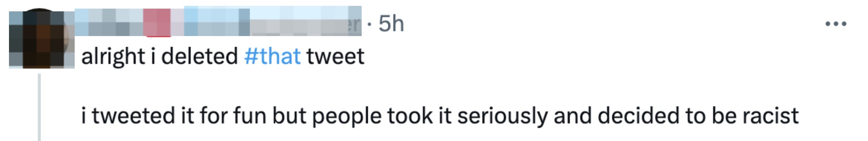Click the dot separator before 5h
The width and height of the screenshot is (868, 141).
369,24
